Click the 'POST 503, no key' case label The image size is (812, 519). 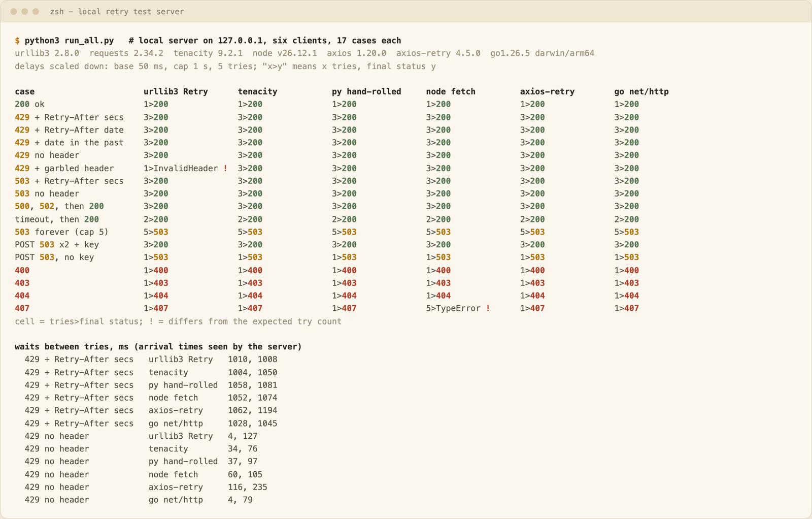pyautogui.click(x=54, y=257)
